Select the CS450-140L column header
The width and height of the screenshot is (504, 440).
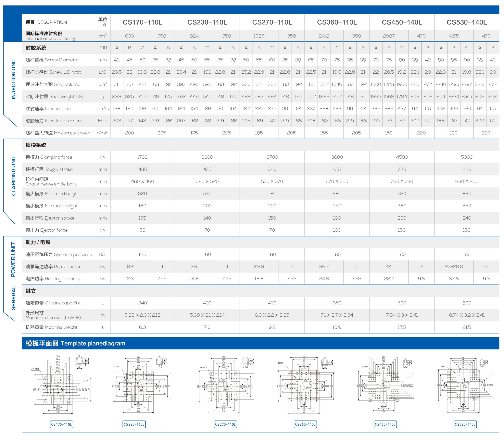[402, 22]
